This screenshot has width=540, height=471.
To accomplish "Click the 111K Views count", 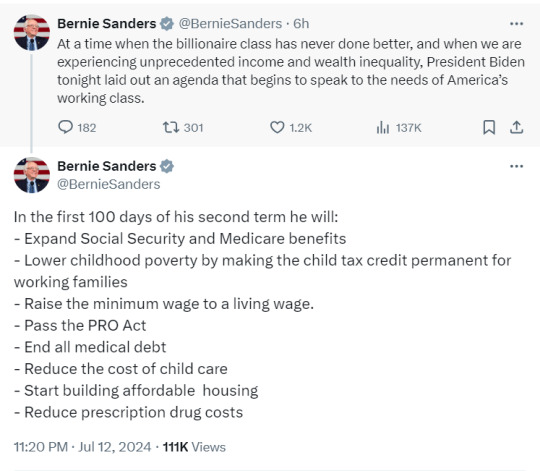I will pyautogui.click(x=194, y=447).
